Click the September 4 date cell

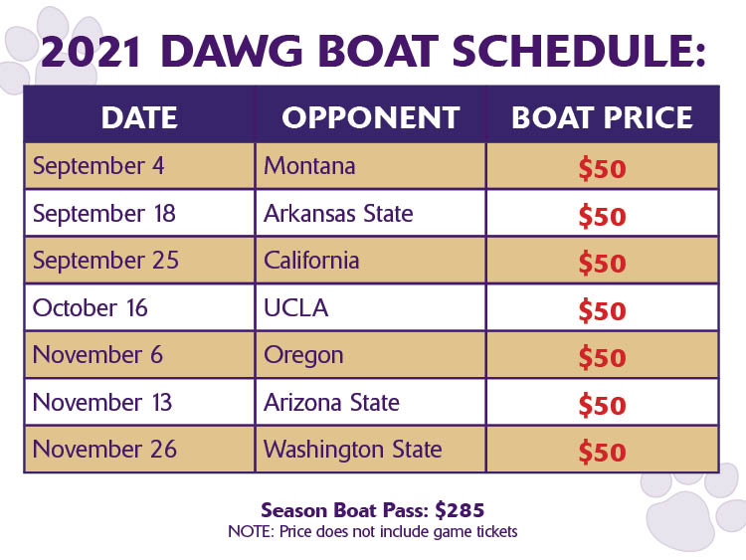pyautogui.click(x=139, y=166)
